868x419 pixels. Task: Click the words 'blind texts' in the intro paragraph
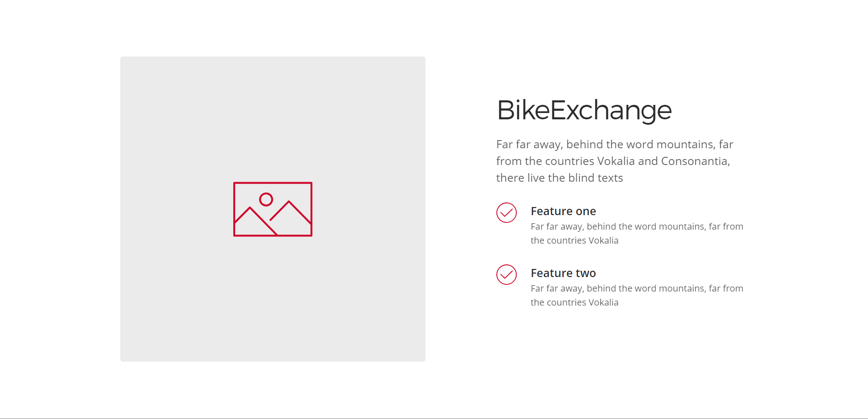point(595,178)
